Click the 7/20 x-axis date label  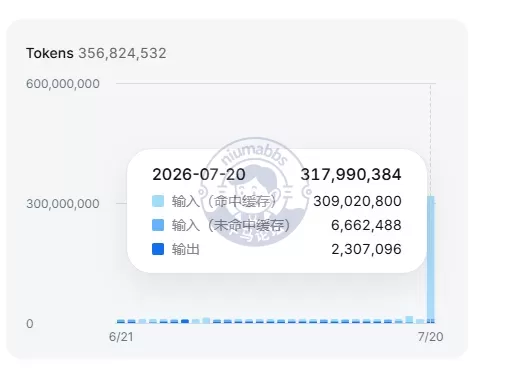[430, 337]
